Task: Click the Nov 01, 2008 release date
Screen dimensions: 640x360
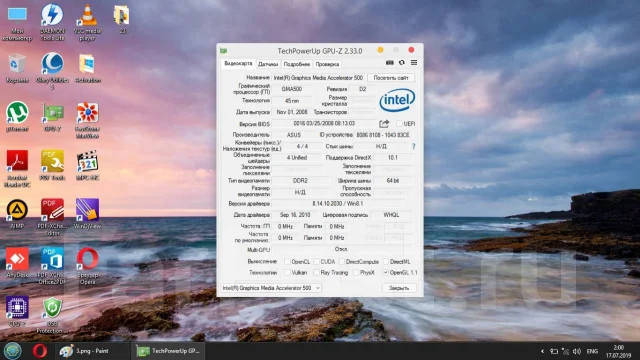Action: tap(292, 112)
